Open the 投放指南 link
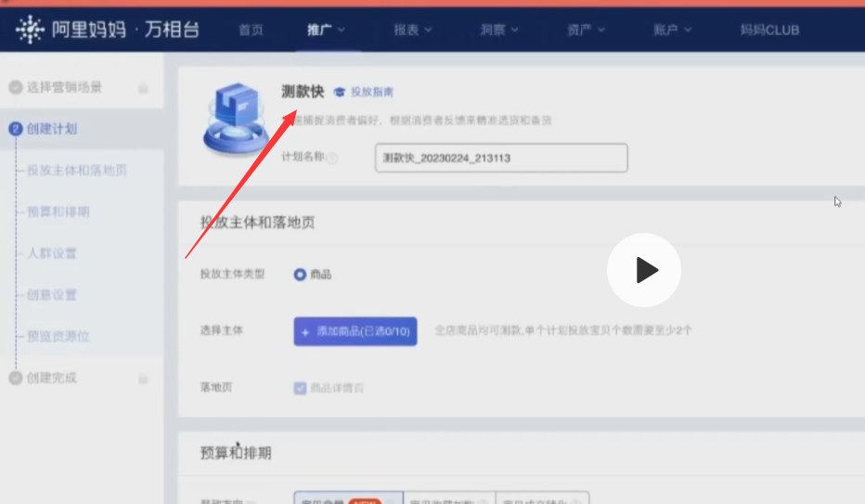Viewport: 865px width, 504px height. (x=372, y=92)
